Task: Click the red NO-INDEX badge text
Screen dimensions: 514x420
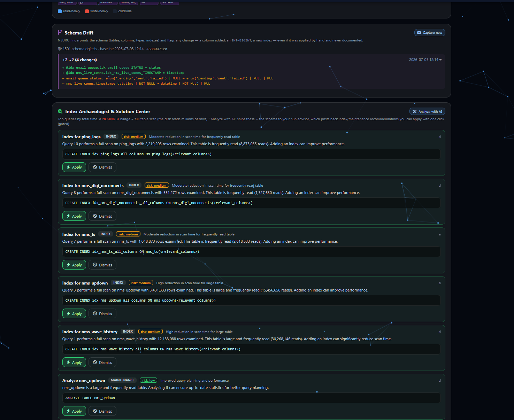Action: tap(111, 119)
